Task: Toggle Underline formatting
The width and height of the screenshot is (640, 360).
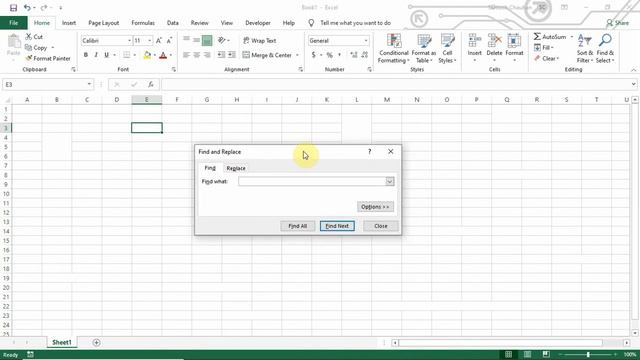Action: (107, 55)
